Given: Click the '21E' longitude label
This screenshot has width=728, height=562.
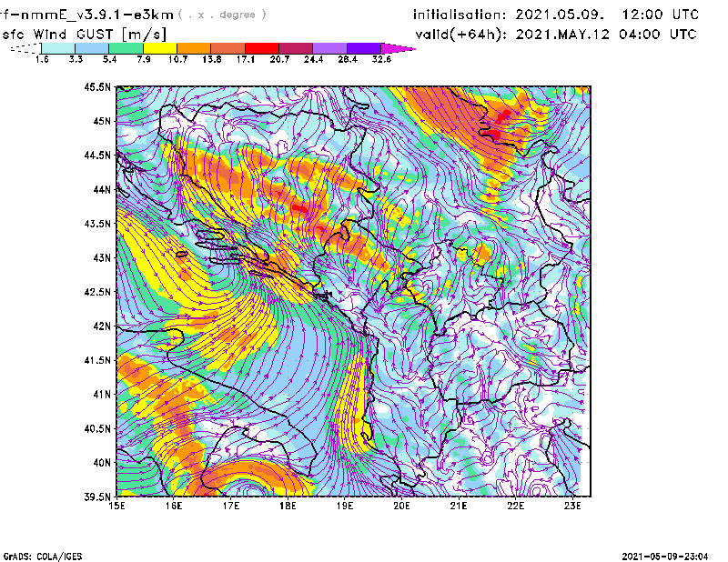Looking at the screenshot, I should 459,506.
